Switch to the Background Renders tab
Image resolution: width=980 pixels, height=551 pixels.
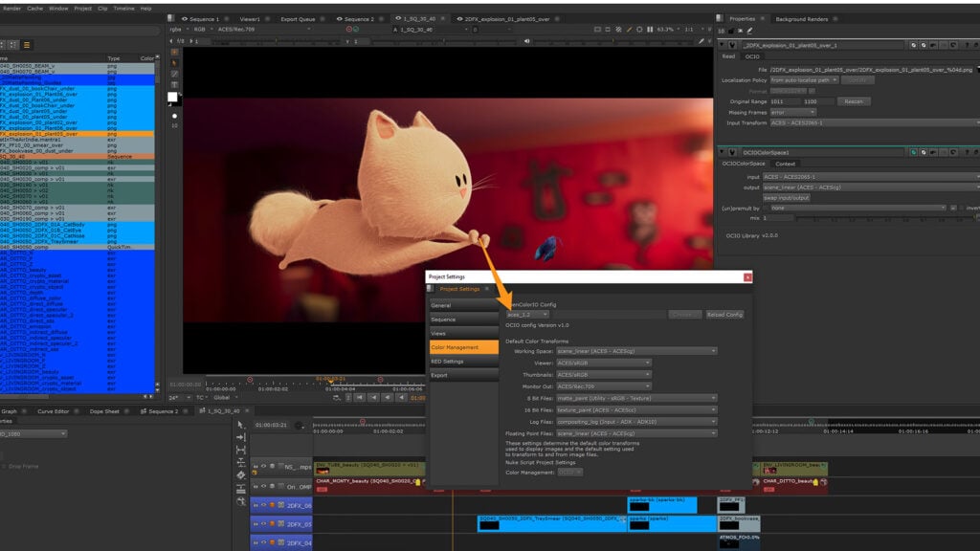pos(801,19)
